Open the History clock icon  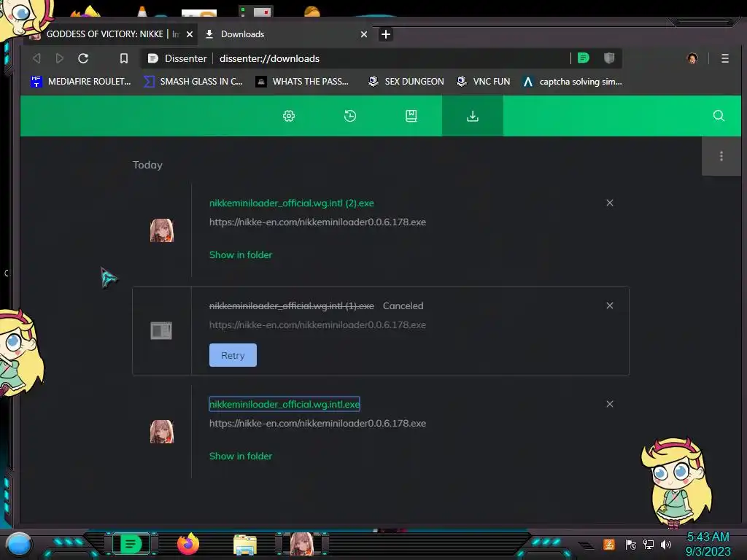tap(350, 116)
